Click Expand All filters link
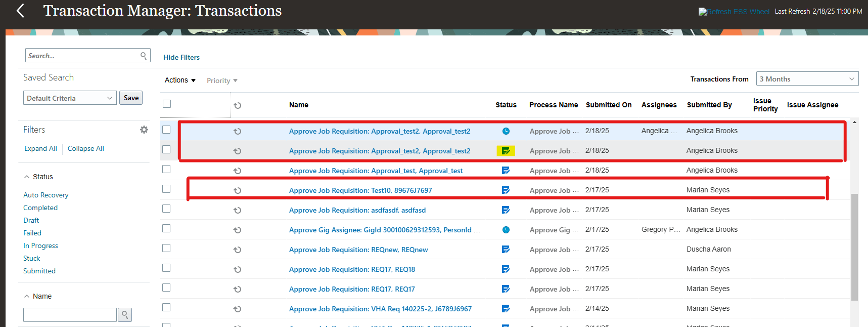The image size is (868, 327). tap(40, 148)
